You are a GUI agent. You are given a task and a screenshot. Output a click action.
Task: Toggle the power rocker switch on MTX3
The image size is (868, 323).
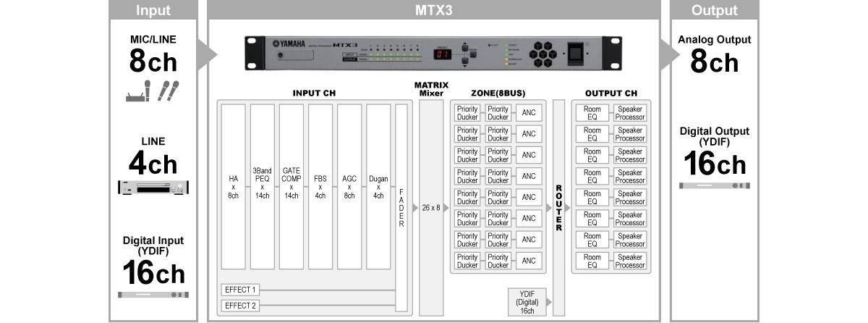(576, 53)
